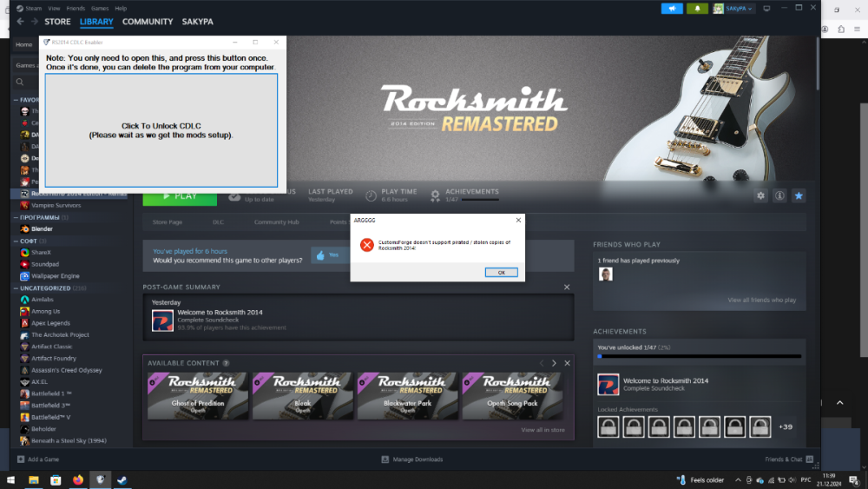
Task: Collapse the UNCATEGORIZED category
Action: tap(16, 288)
